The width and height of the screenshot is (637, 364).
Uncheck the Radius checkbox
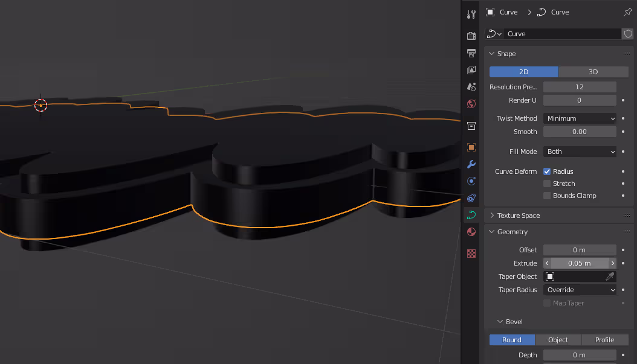tap(547, 171)
